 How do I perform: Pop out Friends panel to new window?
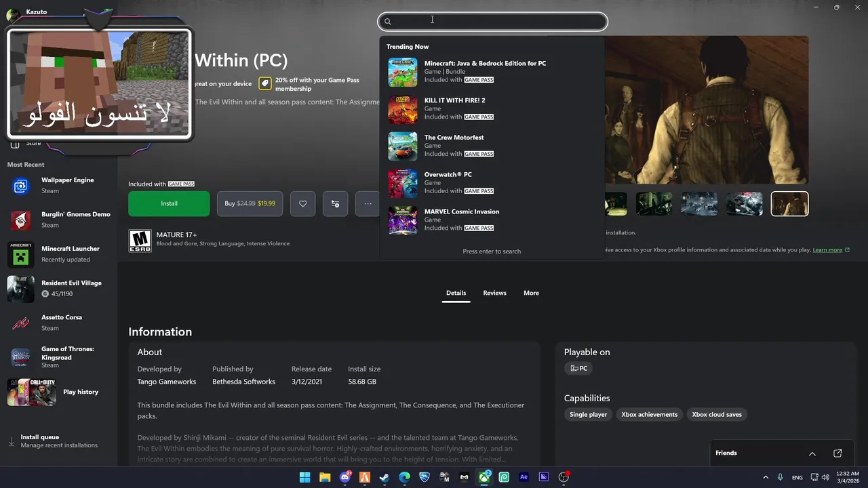[837, 453]
